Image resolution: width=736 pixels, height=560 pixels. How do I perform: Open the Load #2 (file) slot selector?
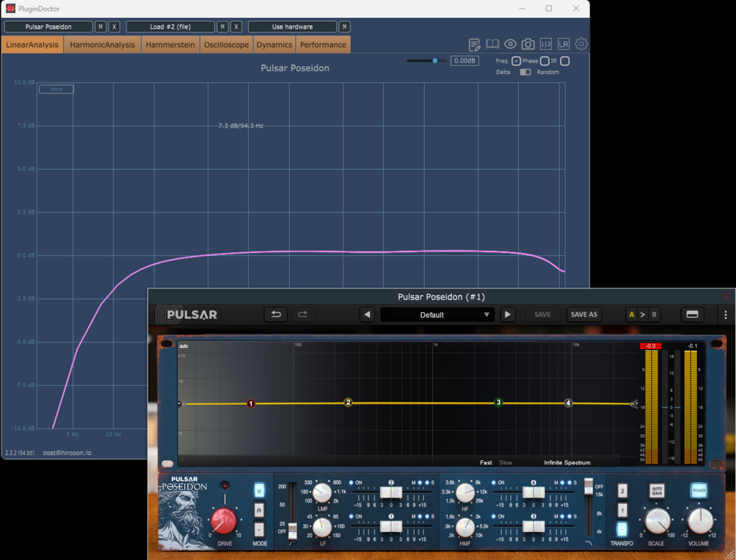point(170,27)
